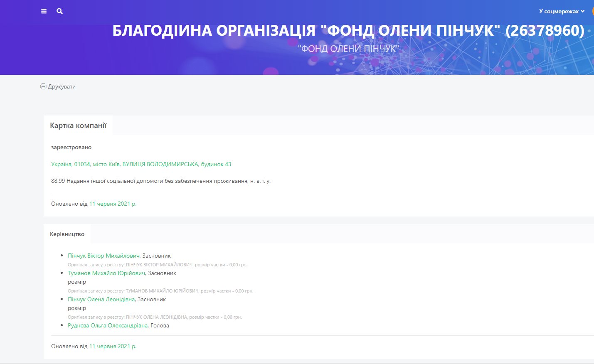Select the Керівництво tab
Viewport: 594px width, 364px height.
coord(67,234)
